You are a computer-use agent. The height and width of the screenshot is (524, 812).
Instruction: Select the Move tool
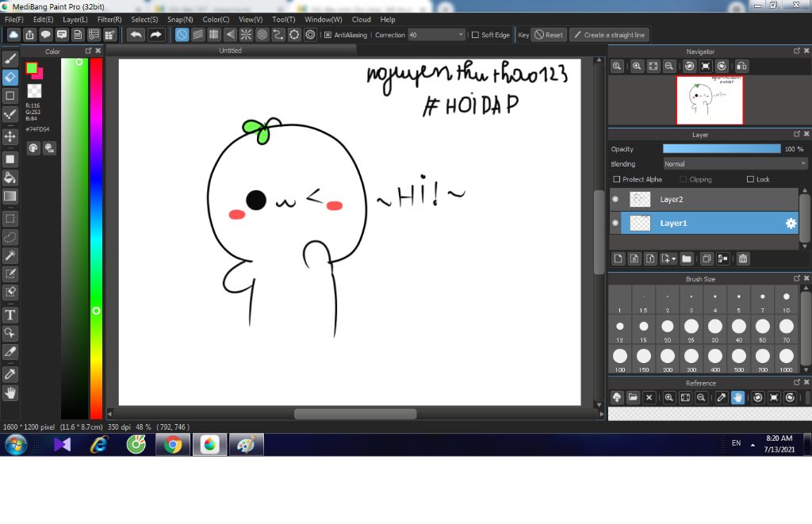click(10, 136)
